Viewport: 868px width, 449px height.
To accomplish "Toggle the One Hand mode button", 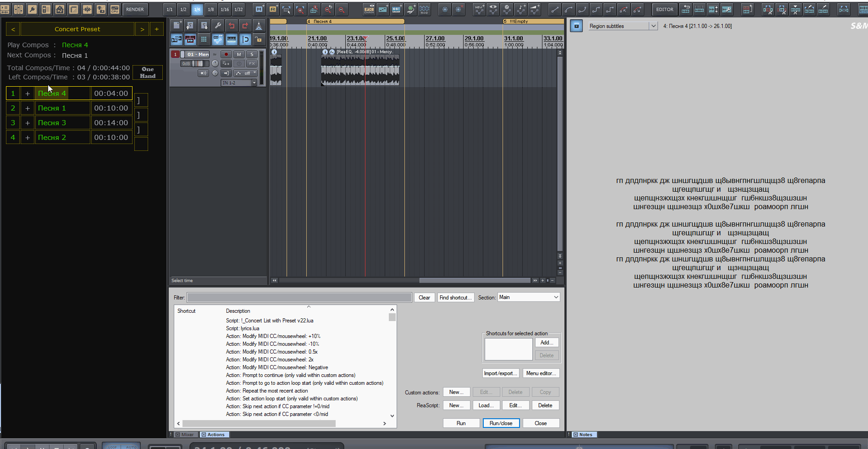I will pyautogui.click(x=148, y=72).
